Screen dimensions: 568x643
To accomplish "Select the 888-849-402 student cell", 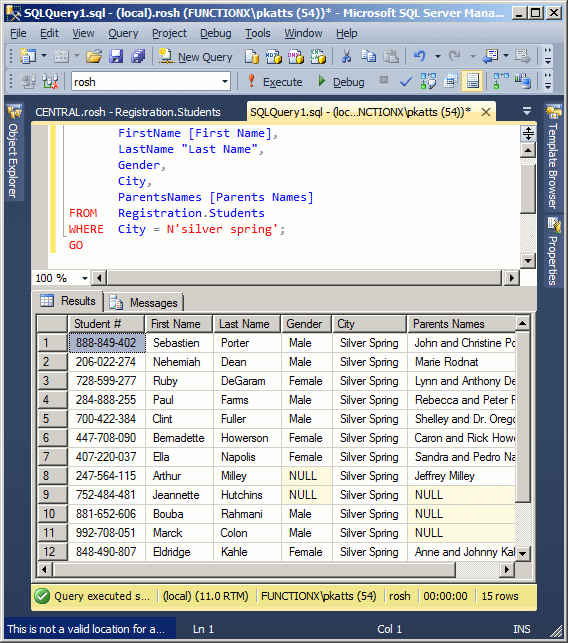I will pyautogui.click(x=107, y=343).
